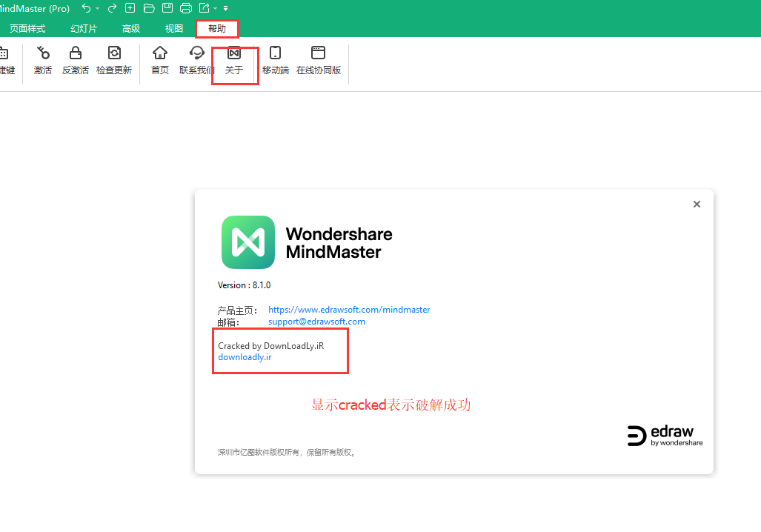Redo action in quick access toolbar
Image resolution: width=761 pixels, height=532 pixels.
[112, 8]
